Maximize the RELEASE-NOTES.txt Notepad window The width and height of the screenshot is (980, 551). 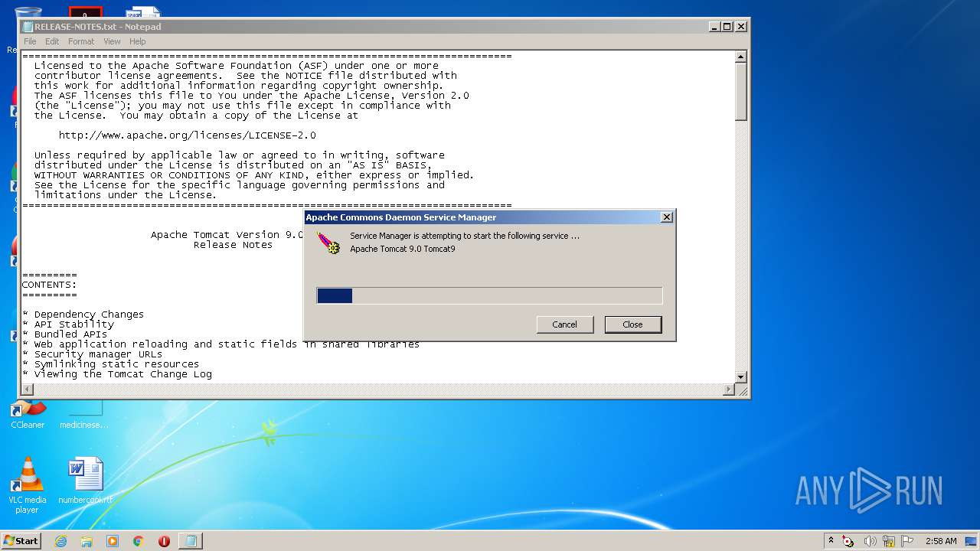pyautogui.click(x=727, y=26)
